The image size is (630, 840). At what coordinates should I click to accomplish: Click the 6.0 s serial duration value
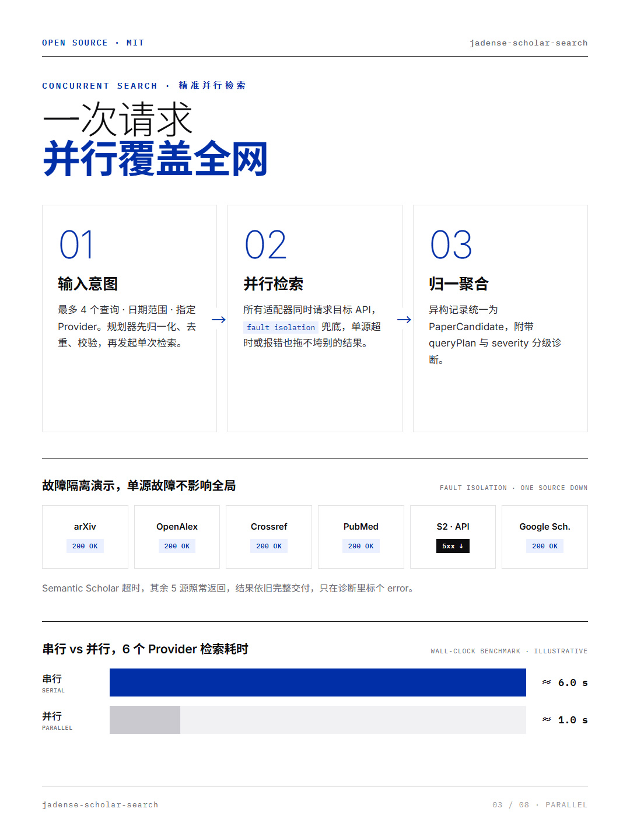(x=573, y=682)
